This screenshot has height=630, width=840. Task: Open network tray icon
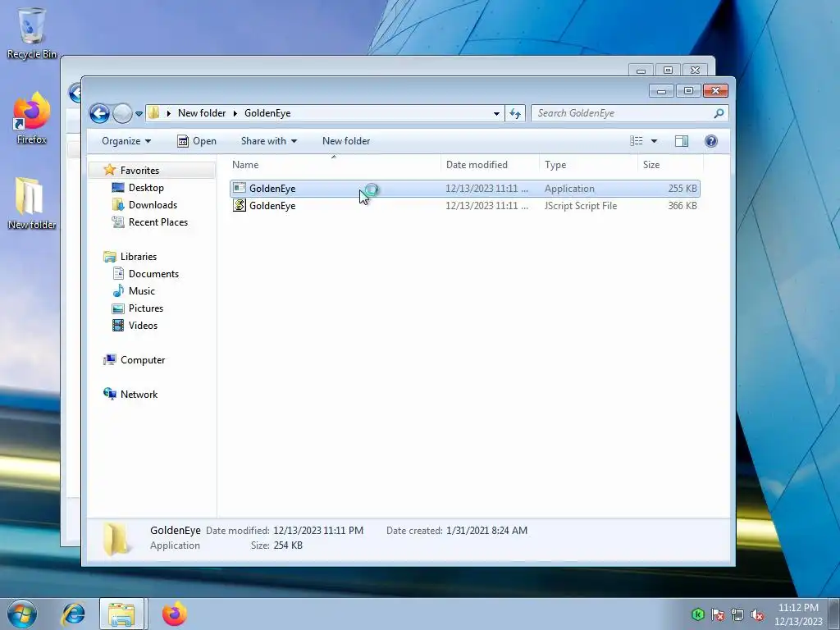click(737, 614)
